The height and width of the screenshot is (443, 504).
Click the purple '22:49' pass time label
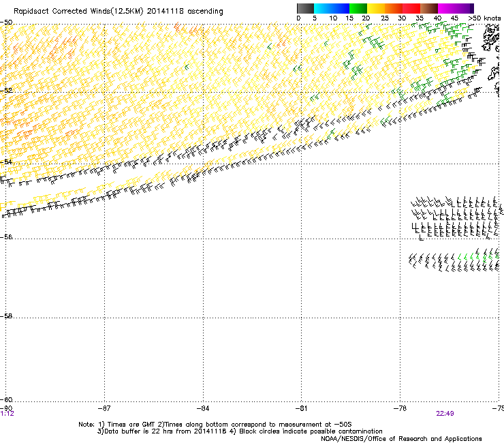pos(445,414)
